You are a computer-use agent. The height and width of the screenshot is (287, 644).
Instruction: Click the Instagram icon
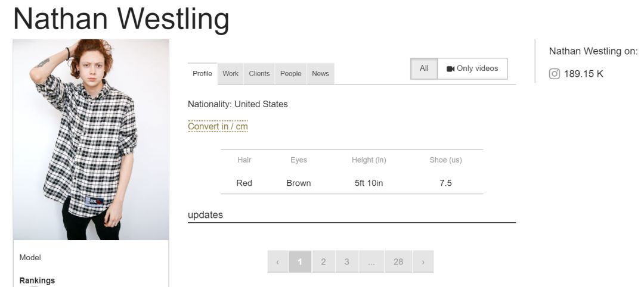point(555,74)
